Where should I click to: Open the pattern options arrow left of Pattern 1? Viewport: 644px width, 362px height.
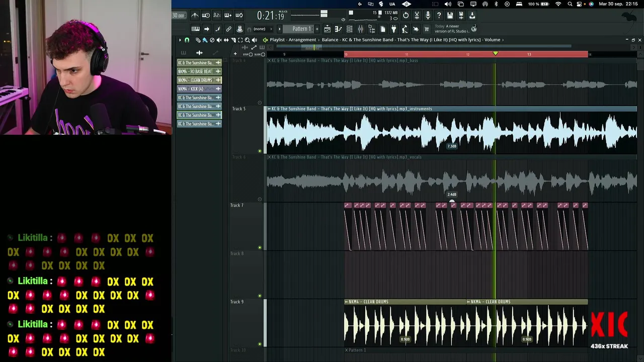coord(280,29)
